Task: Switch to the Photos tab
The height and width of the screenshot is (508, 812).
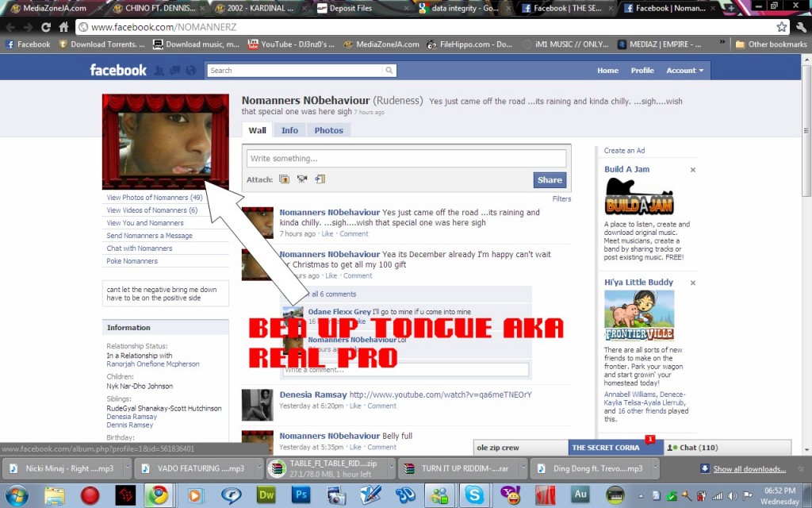Action: (328, 130)
